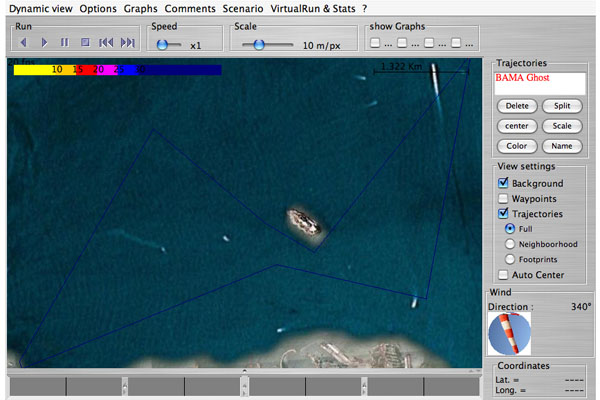This screenshot has width=600, height=400.
Task: Select BAMA Ghost in Trajectories list
Action: 522,78
